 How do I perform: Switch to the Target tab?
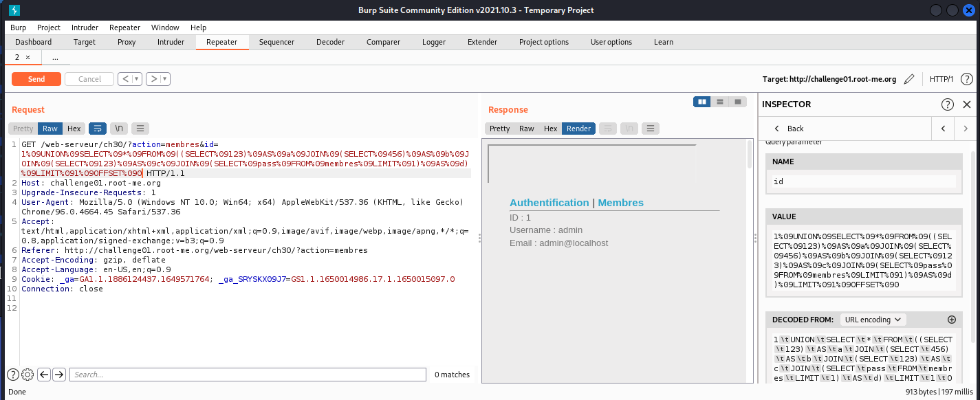(x=85, y=42)
